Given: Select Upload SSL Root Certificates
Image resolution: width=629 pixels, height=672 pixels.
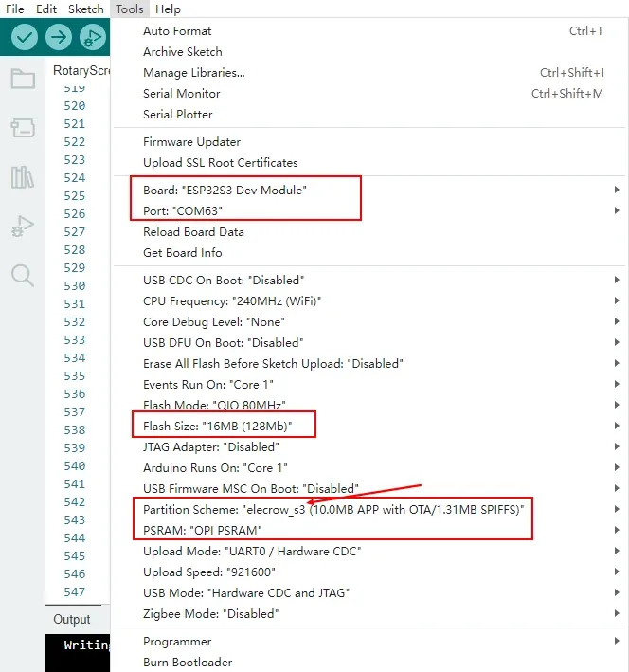Looking at the screenshot, I should (x=369, y=163).
